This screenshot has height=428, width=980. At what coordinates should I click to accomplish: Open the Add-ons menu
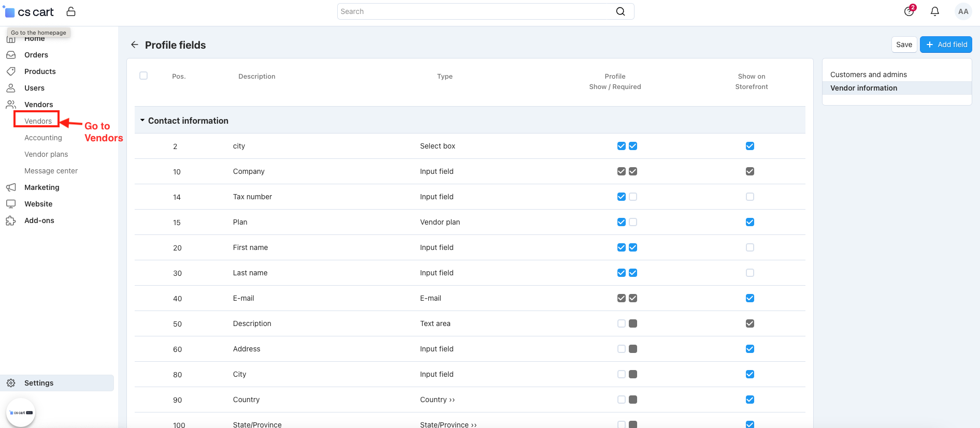(x=39, y=220)
